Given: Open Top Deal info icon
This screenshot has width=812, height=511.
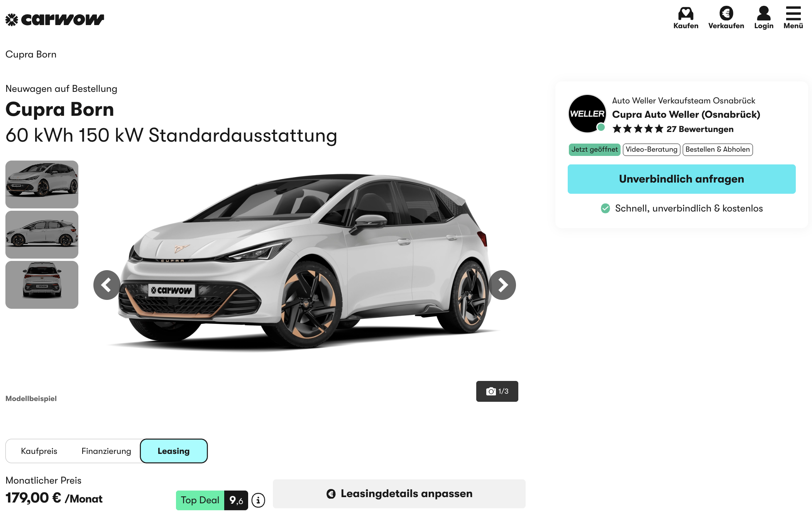Looking at the screenshot, I should pyautogui.click(x=258, y=500).
